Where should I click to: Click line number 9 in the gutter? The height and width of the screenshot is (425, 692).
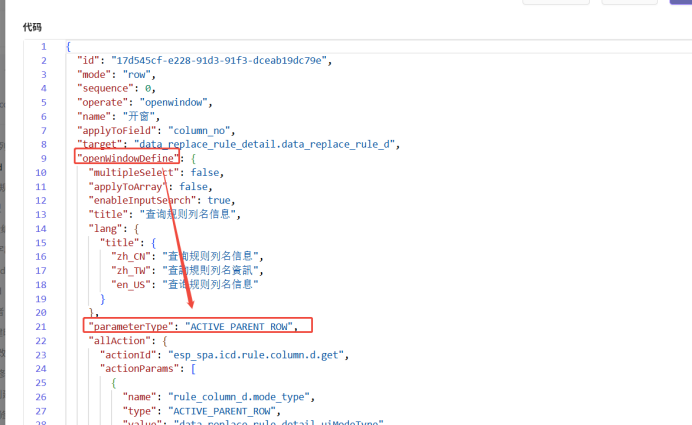click(x=43, y=158)
